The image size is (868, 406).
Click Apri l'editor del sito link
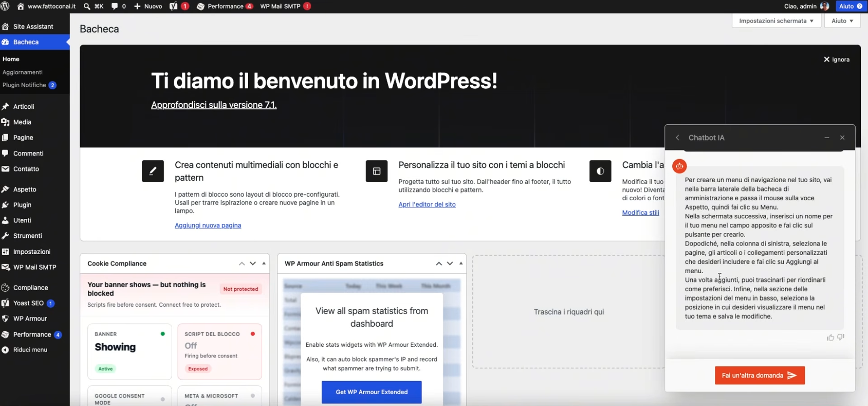pos(427,204)
